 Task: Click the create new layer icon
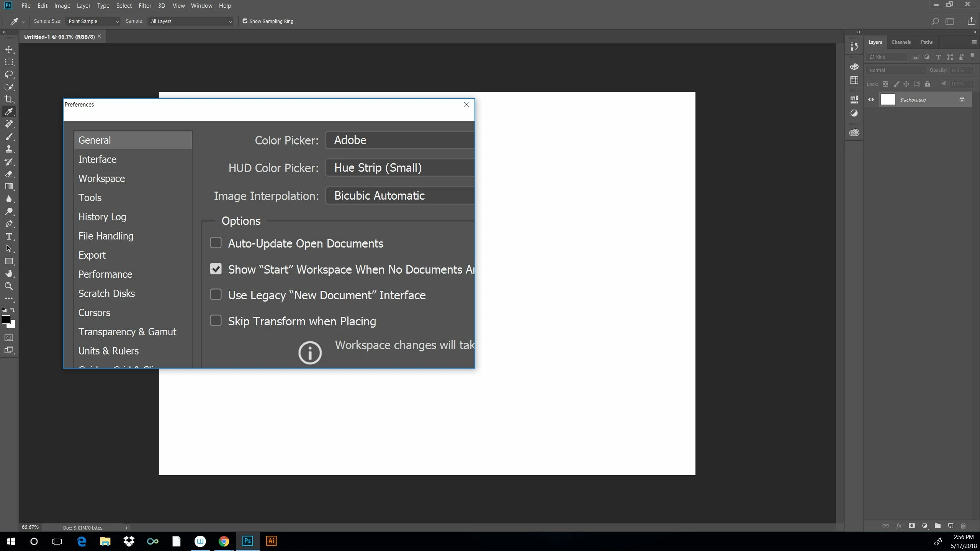951,526
